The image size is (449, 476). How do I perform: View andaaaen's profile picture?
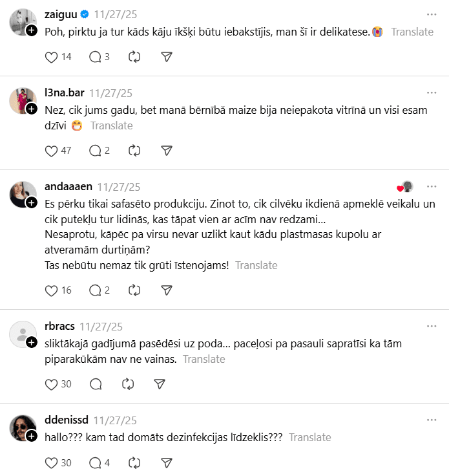pos(21,193)
